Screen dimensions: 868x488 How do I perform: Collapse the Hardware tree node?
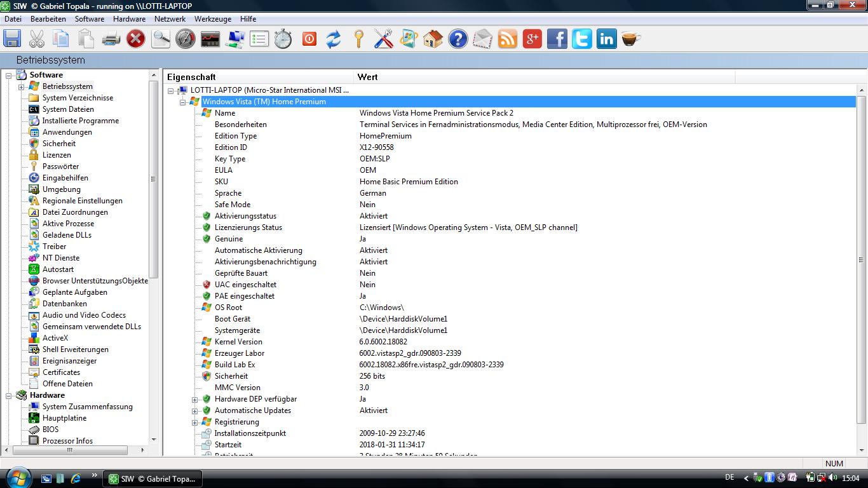click(x=10, y=395)
